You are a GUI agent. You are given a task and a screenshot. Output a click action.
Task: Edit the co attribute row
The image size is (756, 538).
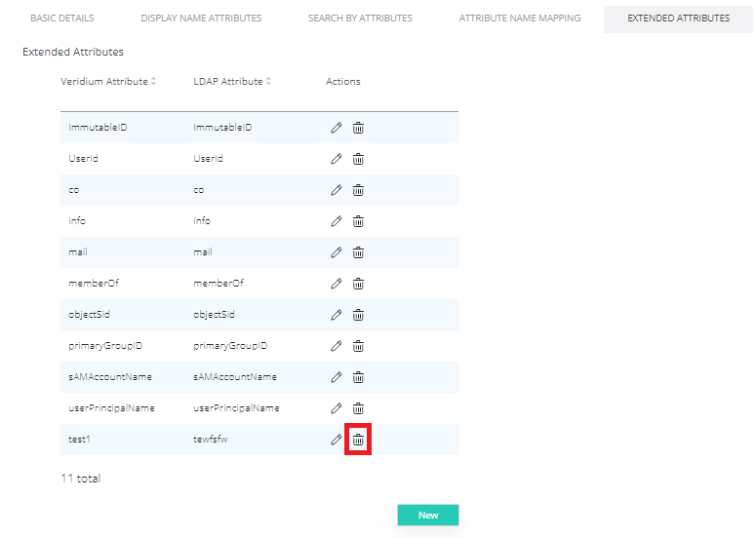[337, 190]
